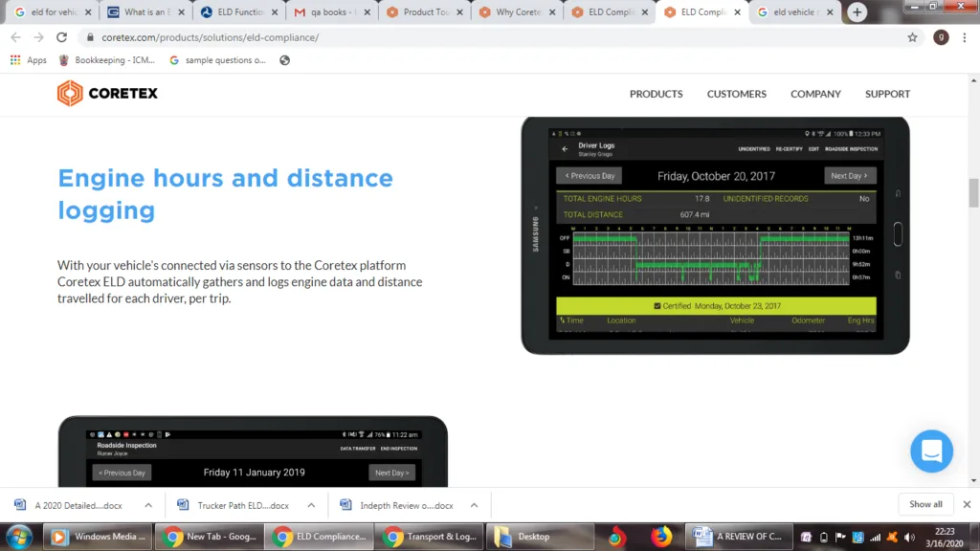Click the taskbar clock showing 22:23

pyautogui.click(x=945, y=538)
